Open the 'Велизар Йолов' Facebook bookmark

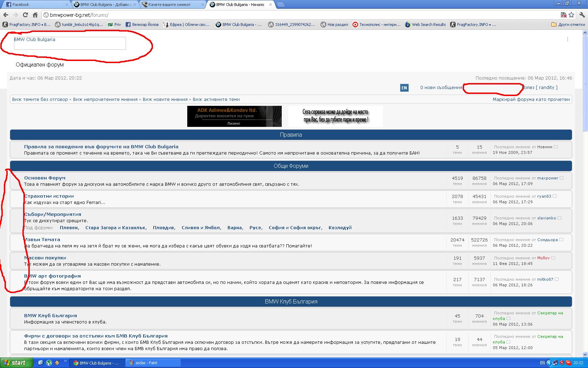(142, 25)
